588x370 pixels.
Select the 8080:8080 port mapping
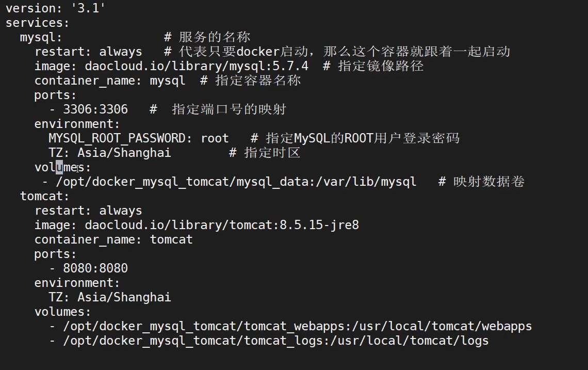95,268
